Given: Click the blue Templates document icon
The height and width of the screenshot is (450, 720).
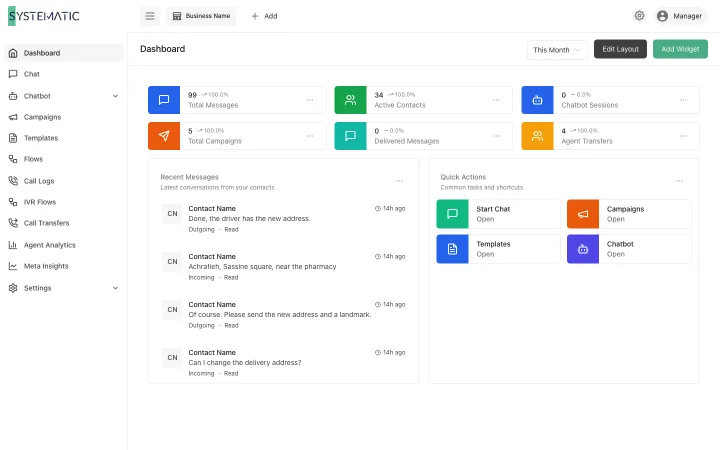Looking at the screenshot, I should tap(452, 249).
